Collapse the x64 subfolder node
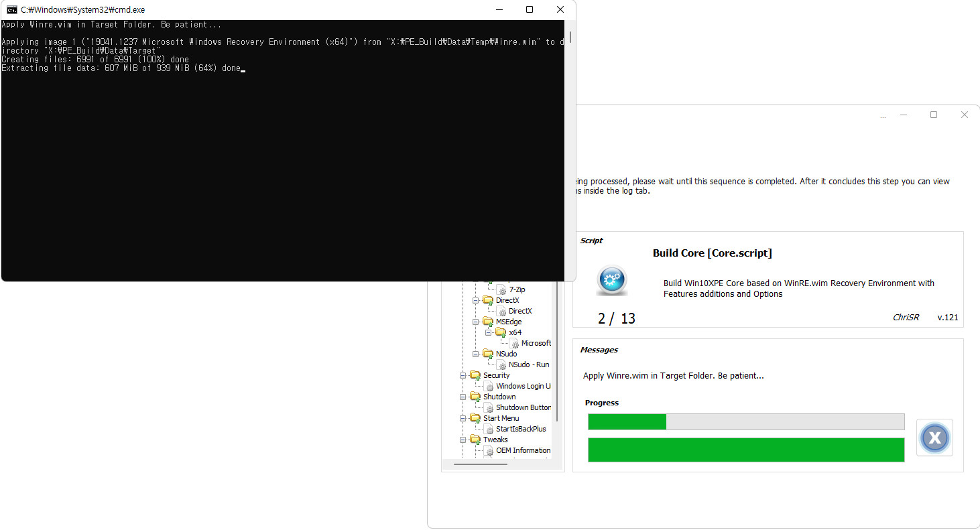The width and height of the screenshot is (980, 530). pyautogui.click(x=488, y=332)
